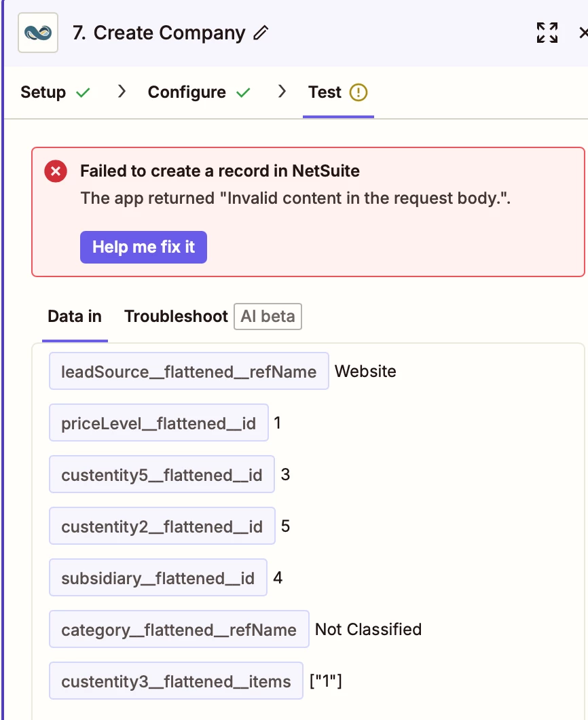Click the 'Not Classified' value
The height and width of the screenshot is (720, 588).
click(x=368, y=629)
